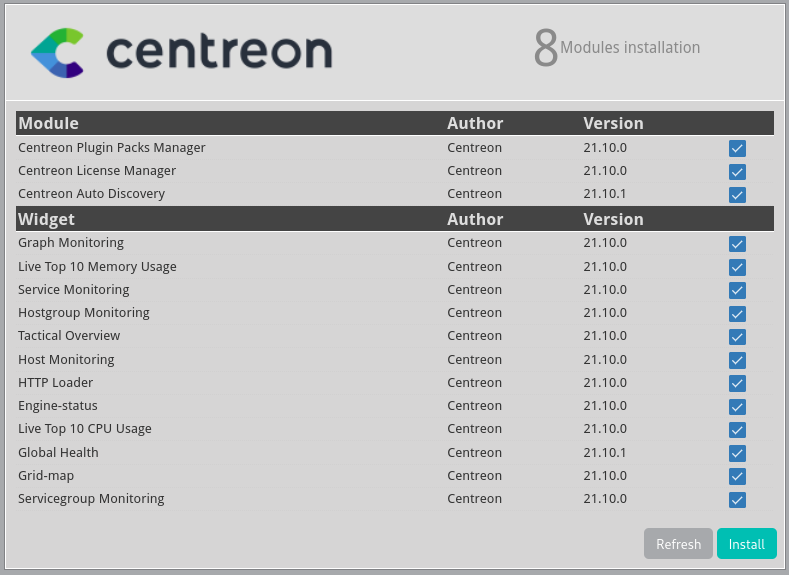The width and height of the screenshot is (789, 575).
Task: Uncheck Centreon Plugin Packs Manager checkbox
Action: coord(737,148)
